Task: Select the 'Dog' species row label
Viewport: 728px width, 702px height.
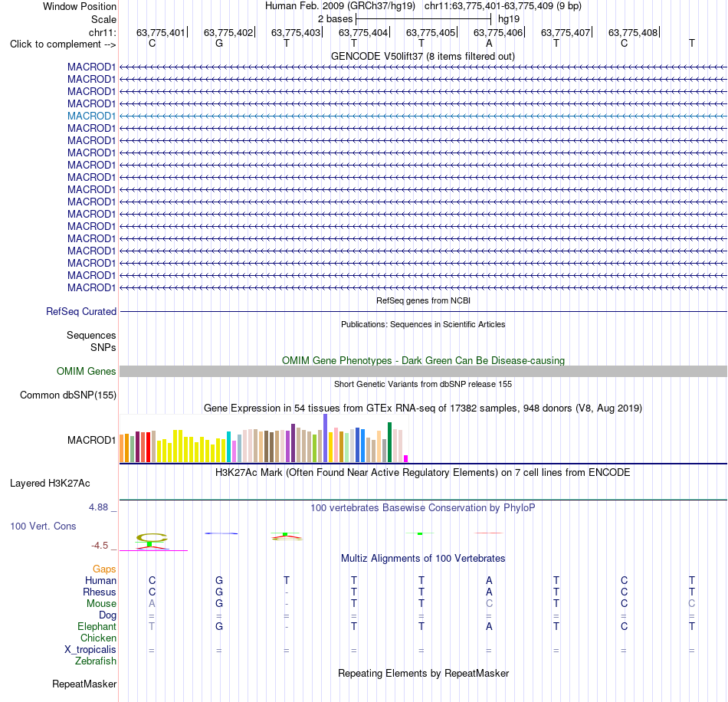Action: (107, 615)
